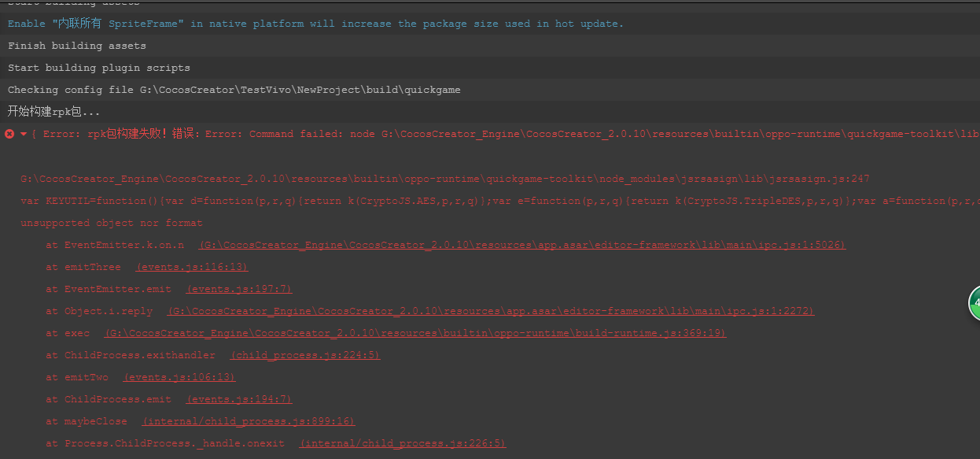Click 'at EventEmitter.k.on.n' stack frame text
This screenshot has width=980, height=459.
(115, 245)
